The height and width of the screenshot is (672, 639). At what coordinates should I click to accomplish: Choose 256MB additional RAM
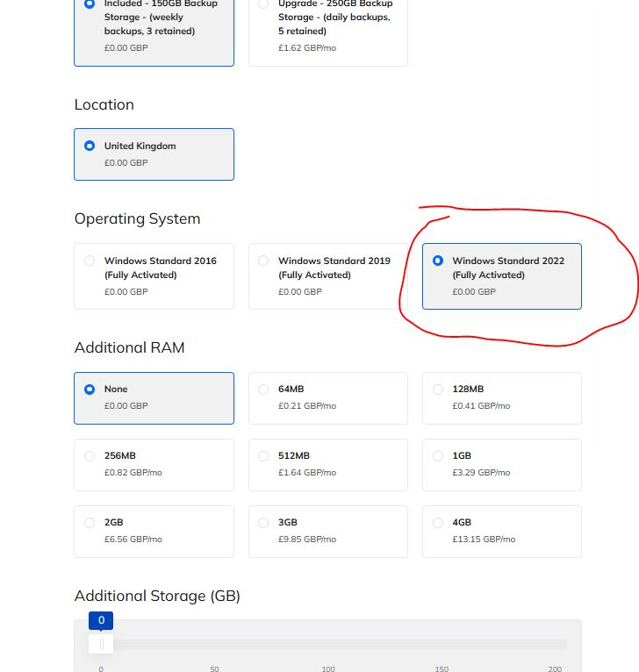[x=154, y=464]
